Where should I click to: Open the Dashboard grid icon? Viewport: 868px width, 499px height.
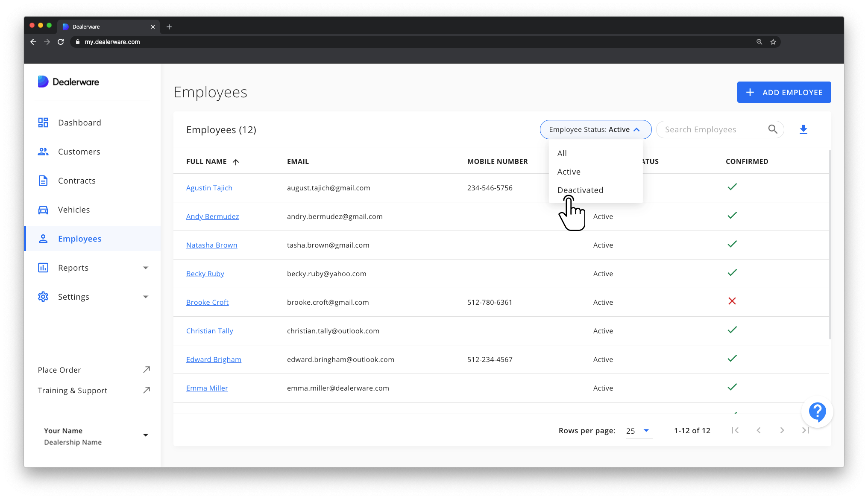(43, 123)
